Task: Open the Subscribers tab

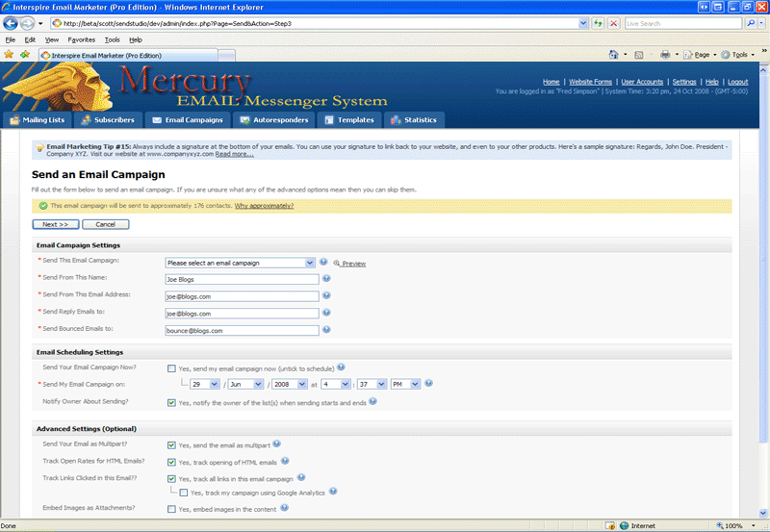Action: click(x=108, y=119)
